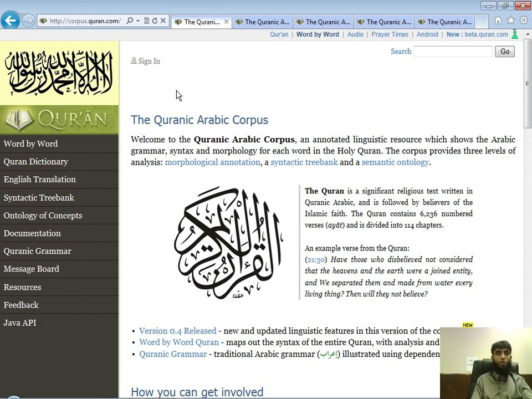Click the address bar URL field

pyautogui.click(x=85, y=21)
